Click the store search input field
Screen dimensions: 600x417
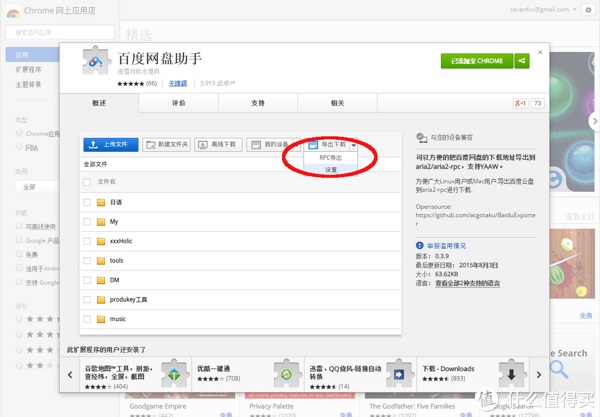pos(60,33)
